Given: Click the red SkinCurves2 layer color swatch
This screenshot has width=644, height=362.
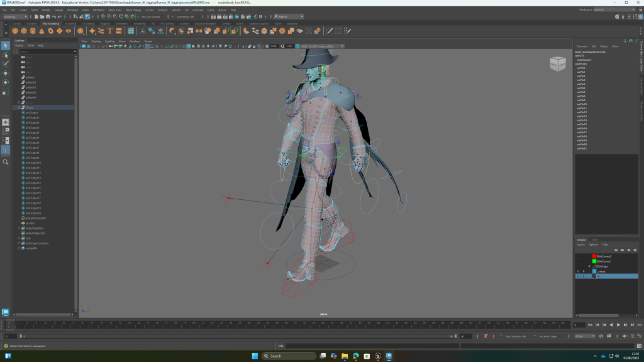Looking at the screenshot, I should click(594, 256).
